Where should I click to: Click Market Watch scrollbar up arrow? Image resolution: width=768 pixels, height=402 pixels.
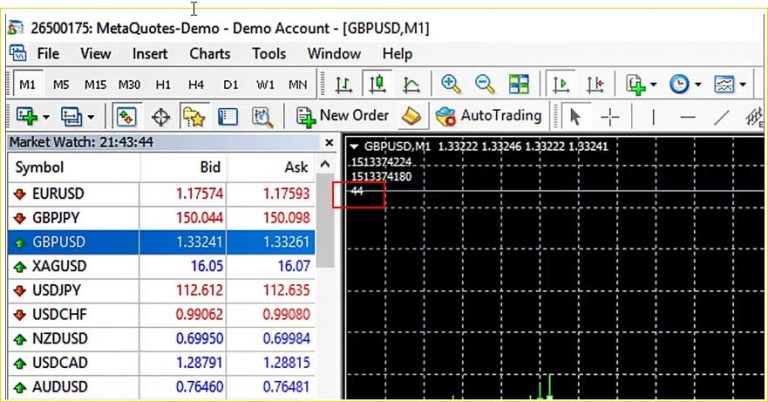coord(325,165)
